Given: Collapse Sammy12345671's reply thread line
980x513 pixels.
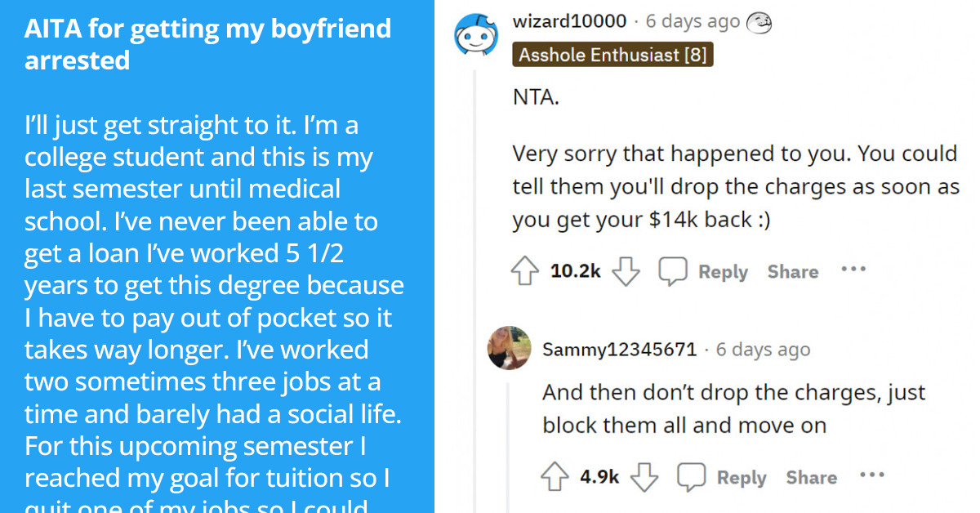Looking at the screenshot, I should click(509, 425).
